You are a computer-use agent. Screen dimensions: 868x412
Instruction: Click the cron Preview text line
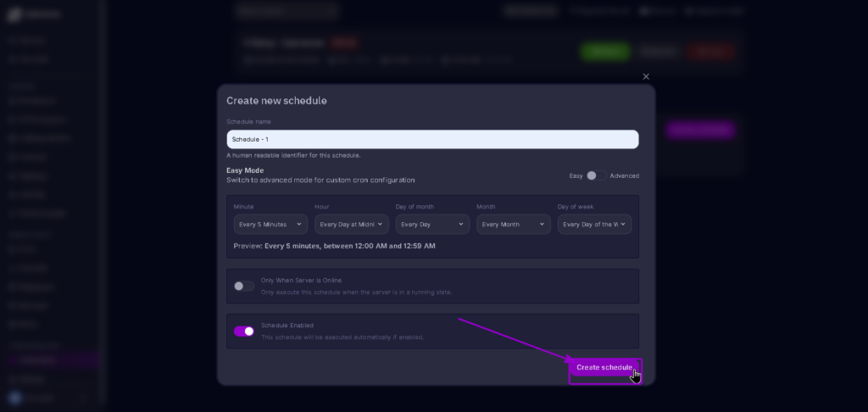click(x=334, y=246)
